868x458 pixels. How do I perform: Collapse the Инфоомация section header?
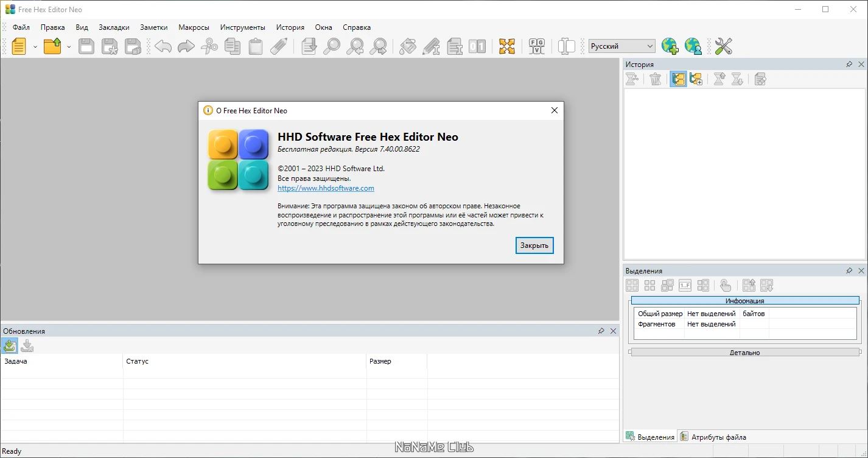pyautogui.click(x=745, y=300)
